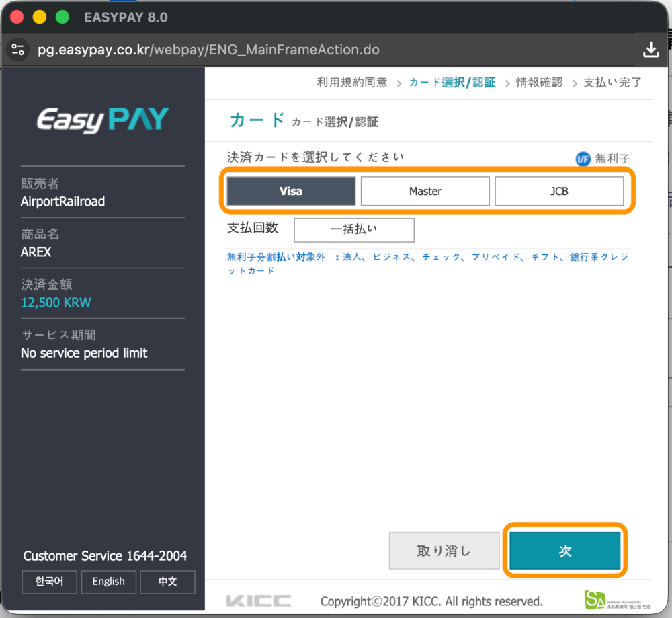Click the 次 next button
Screen dimensions: 672x618
(565, 551)
